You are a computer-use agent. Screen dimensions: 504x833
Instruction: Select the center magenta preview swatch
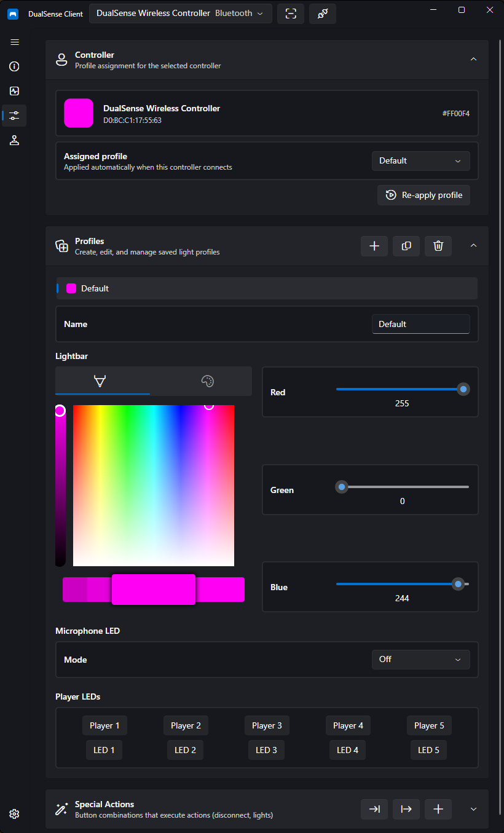pyautogui.click(x=154, y=590)
